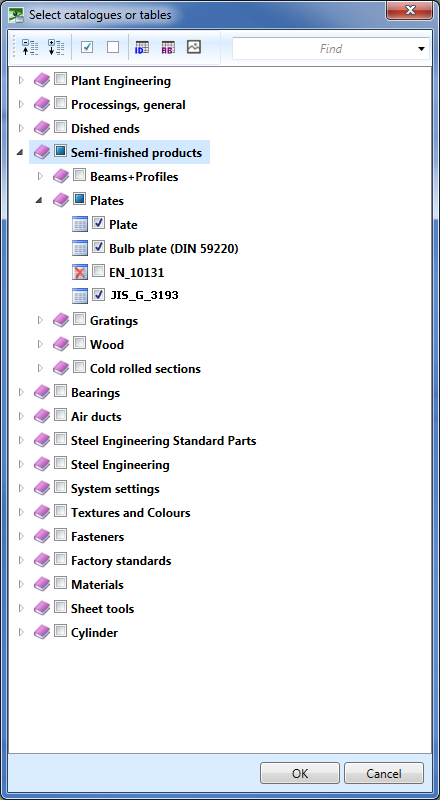Collapse the Plates catalogue node
Screen dimensions: 440x800
(39, 201)
